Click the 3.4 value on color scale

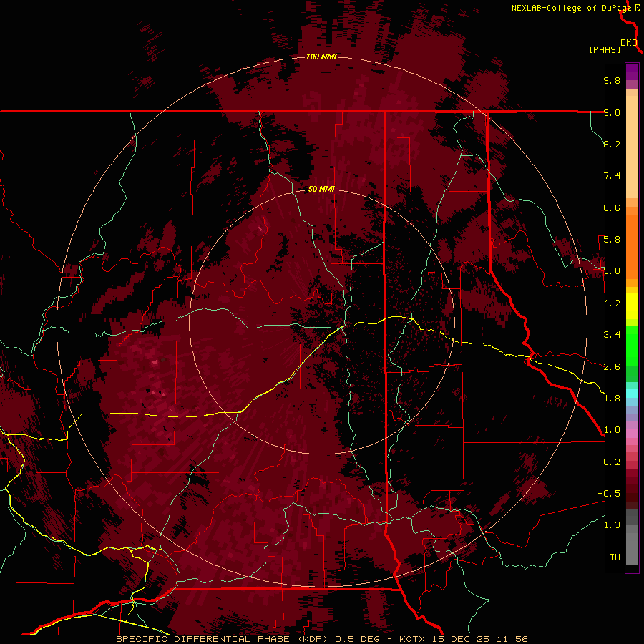tap(612, 335)
